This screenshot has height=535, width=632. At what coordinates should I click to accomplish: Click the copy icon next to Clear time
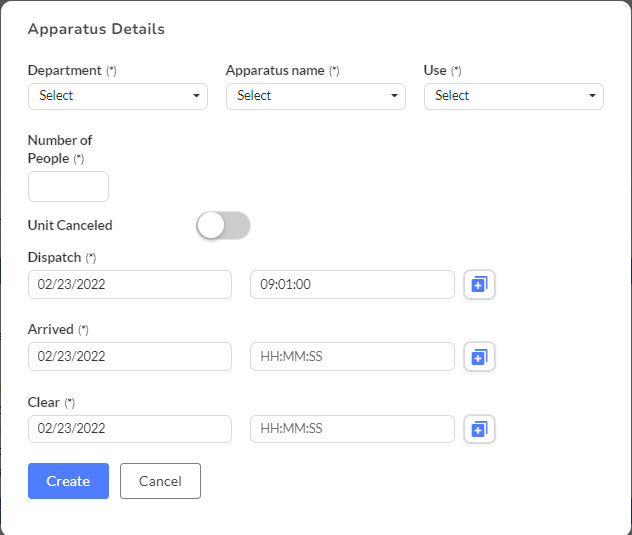479,429
